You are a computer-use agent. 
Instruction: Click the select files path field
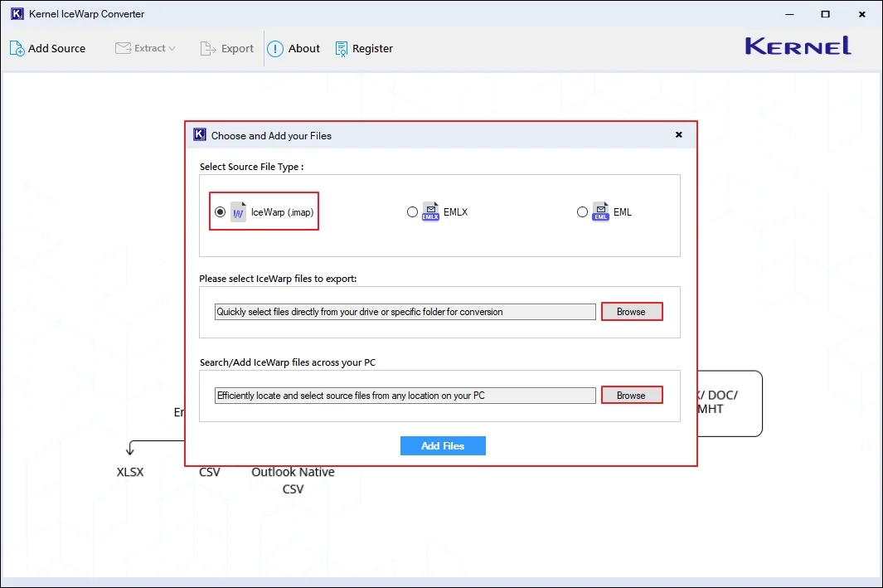(x=405, y=312)
